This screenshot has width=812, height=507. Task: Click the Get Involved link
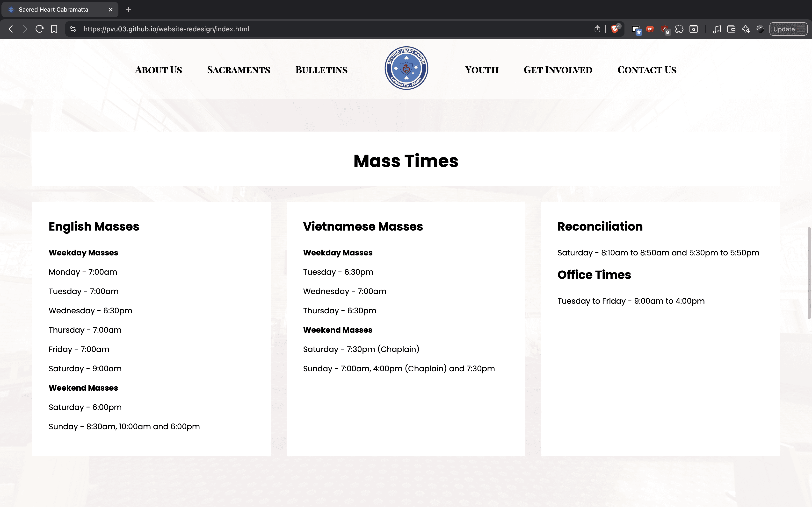pyautogui.click(x=558, y=70)
